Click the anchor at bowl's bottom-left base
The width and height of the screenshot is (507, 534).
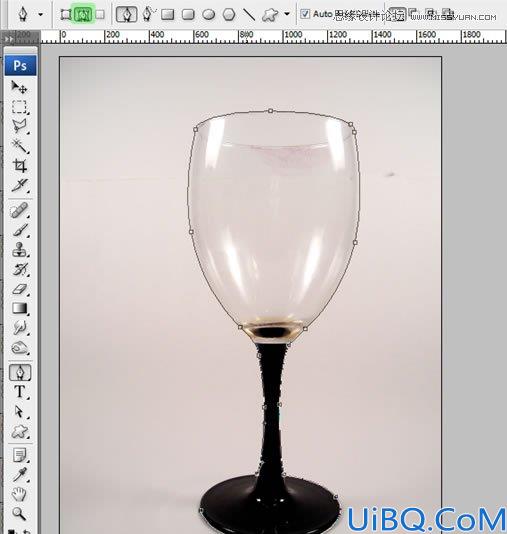(240, 327)
